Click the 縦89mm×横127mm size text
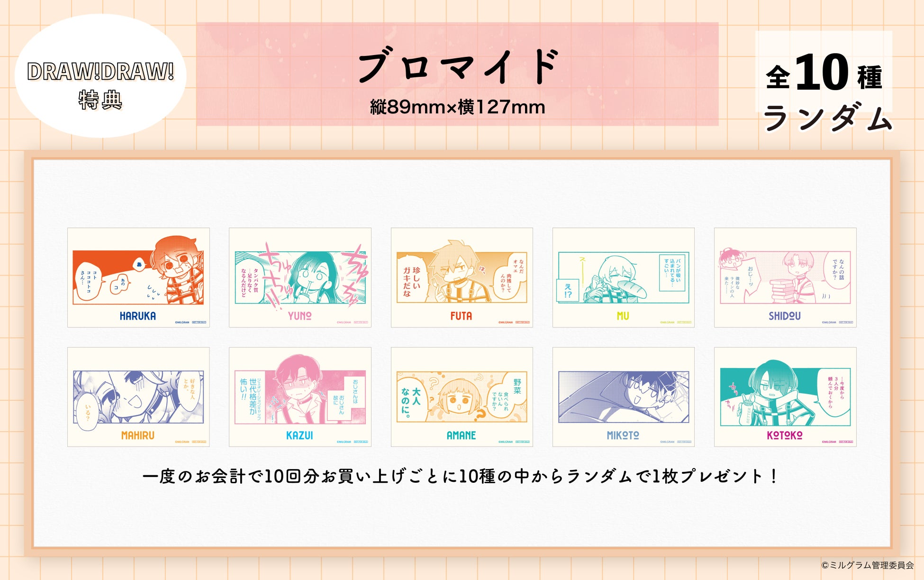This screenshot has width=924, height=580. pyautogui.click(x=458, y=107)
